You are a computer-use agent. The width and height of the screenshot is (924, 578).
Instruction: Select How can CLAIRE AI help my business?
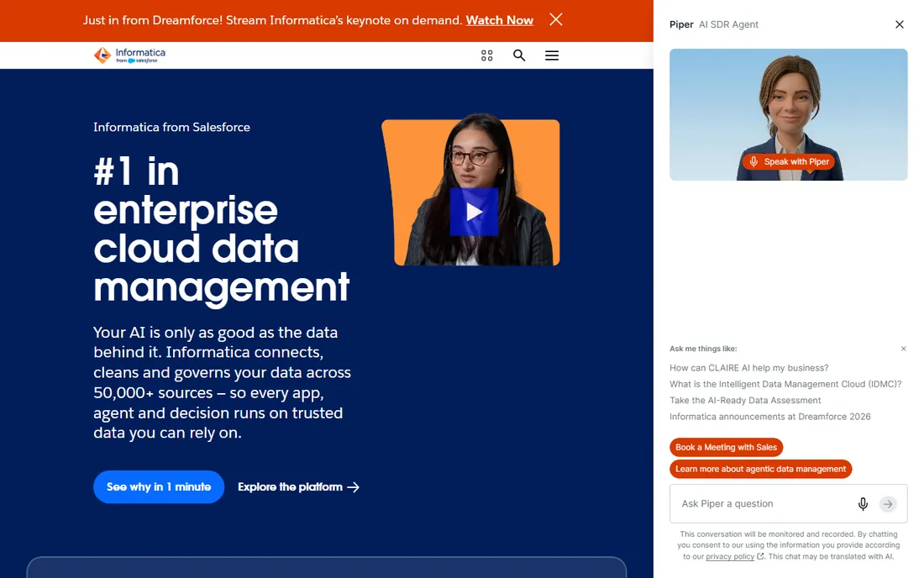click(x=749, y=368)
